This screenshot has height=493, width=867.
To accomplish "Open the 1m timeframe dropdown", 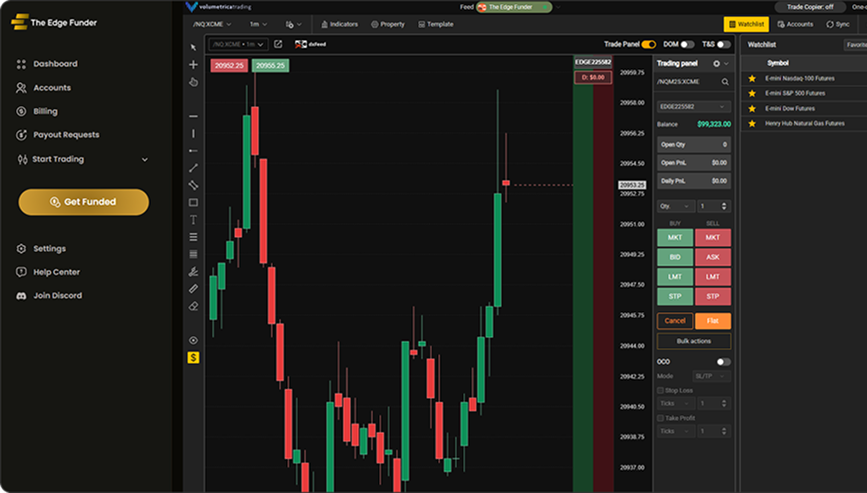I will pyautogui.click(x=258, y=24).
